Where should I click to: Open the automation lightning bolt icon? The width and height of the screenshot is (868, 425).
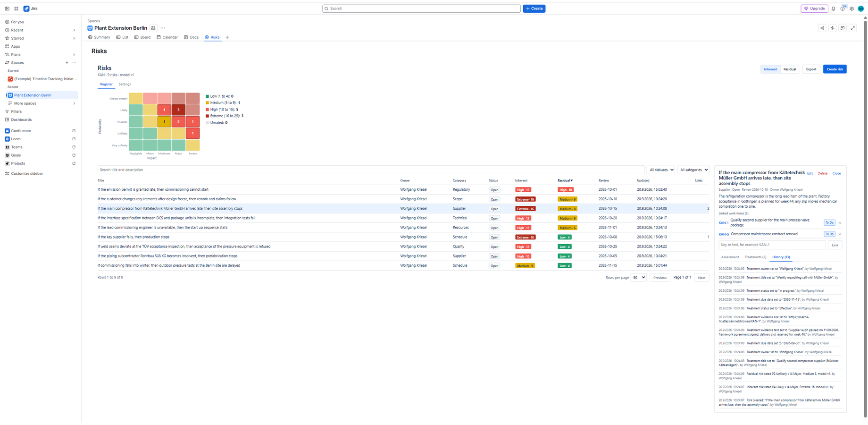click(832, 28)
